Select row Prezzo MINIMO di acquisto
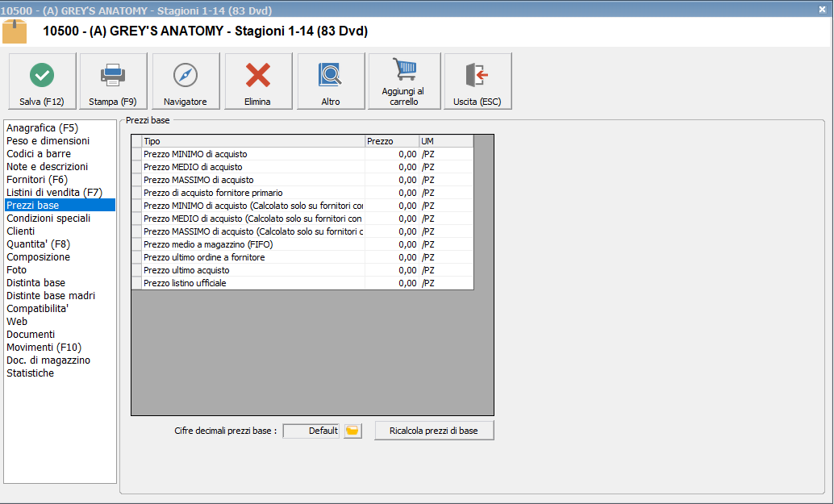This screenshot has height=504, width=834. point(302,154)
